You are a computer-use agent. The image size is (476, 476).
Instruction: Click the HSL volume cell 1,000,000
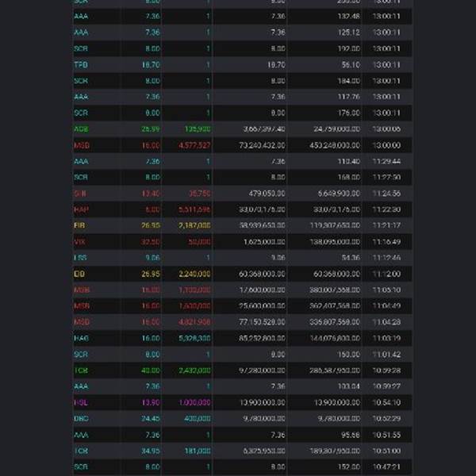click(194, 402)
